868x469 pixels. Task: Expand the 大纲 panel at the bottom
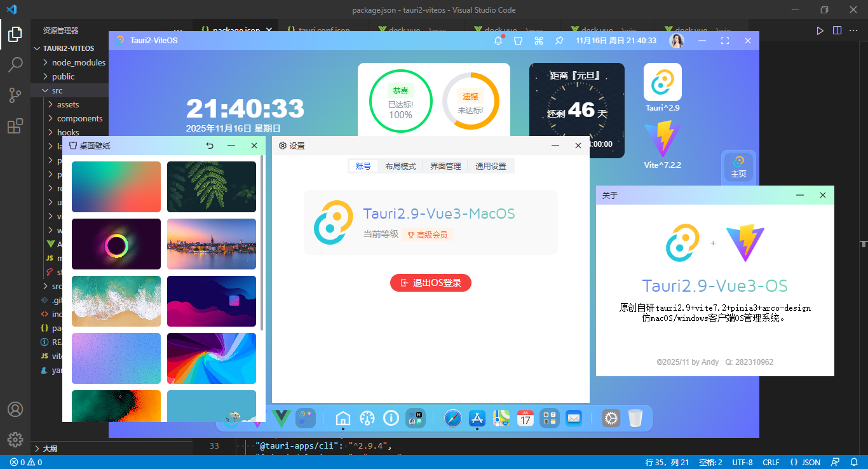tap(50, 448)
